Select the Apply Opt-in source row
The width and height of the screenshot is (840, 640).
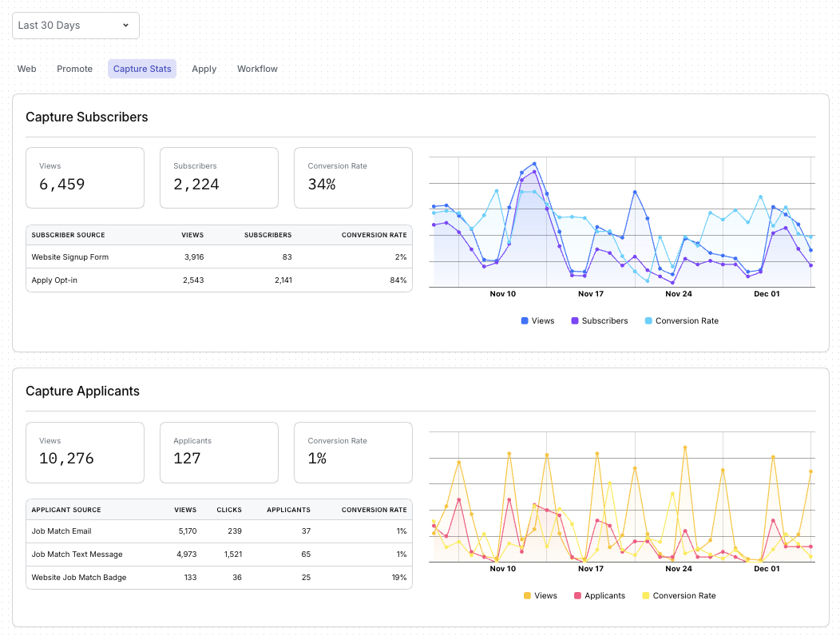point(54,280)
